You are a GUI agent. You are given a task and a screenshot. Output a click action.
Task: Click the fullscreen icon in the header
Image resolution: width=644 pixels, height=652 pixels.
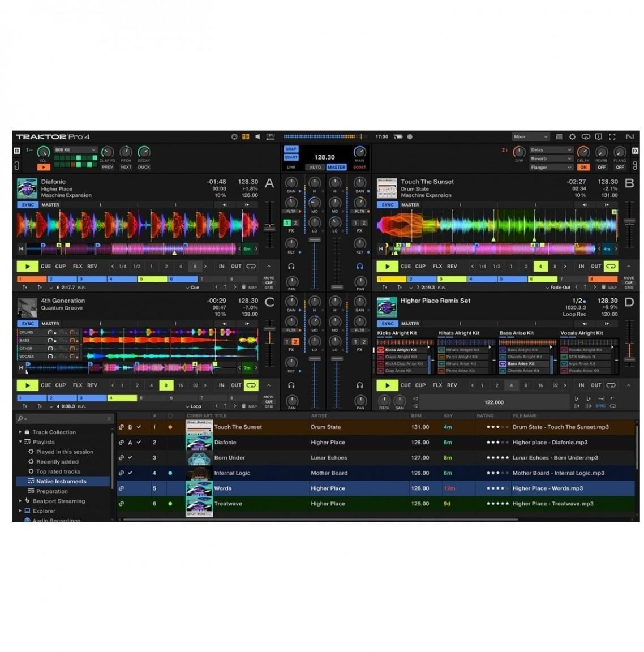pyautogui.click(x=612, y=136)
